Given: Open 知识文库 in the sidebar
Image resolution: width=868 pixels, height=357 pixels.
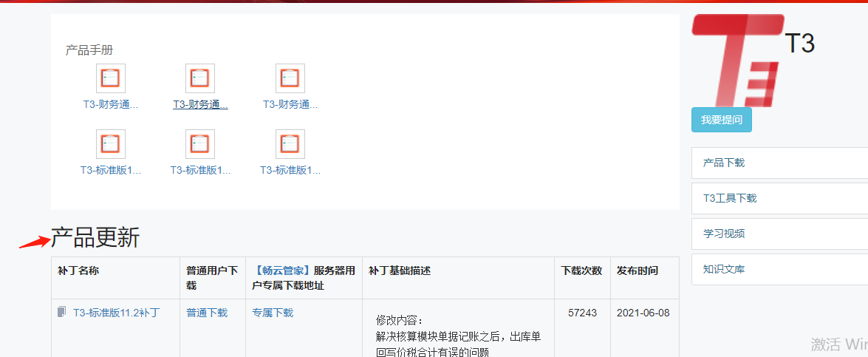Looking at the screenshot, I should pos(779,270).
